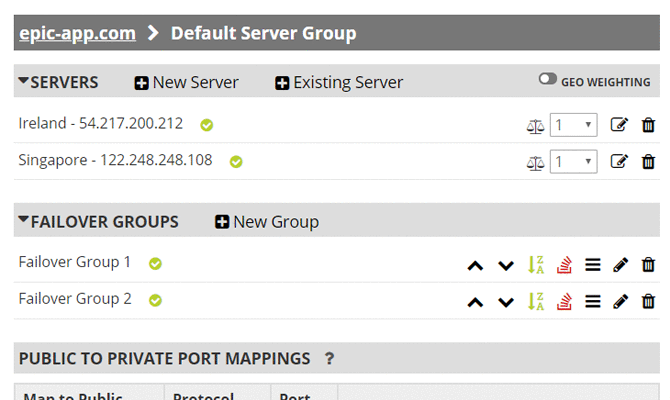Create a New Group under Failover Groups
Viewport: 670px width, 400px height.
point(267,221)
